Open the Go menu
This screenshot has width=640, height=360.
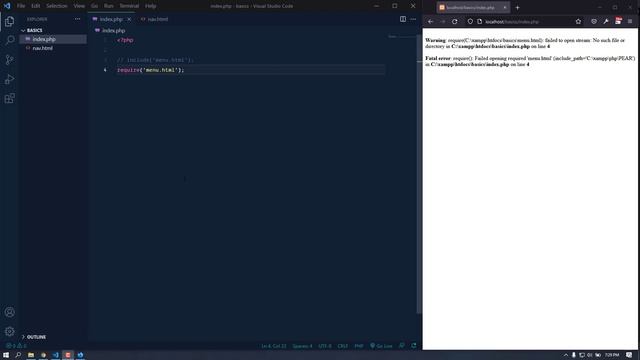[x=94, y=6]
